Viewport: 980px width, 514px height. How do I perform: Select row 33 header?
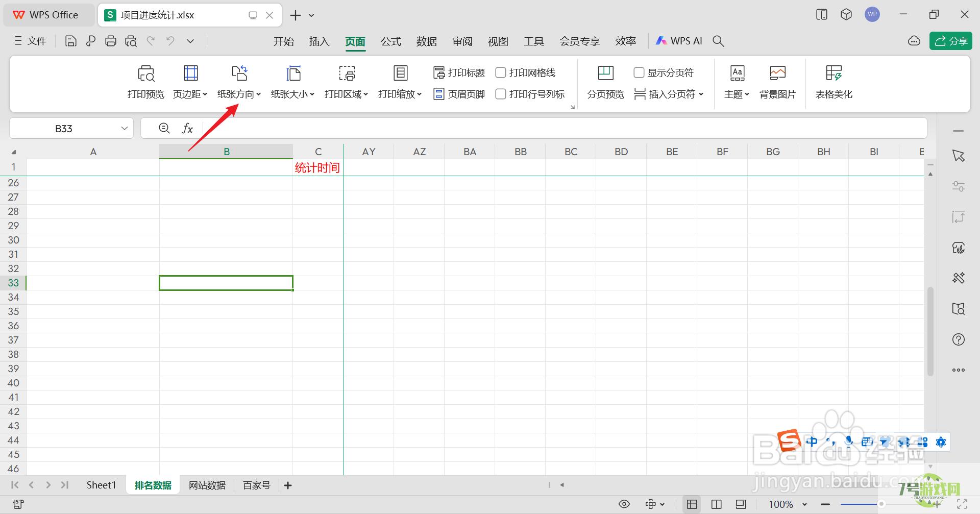(13, 283)
